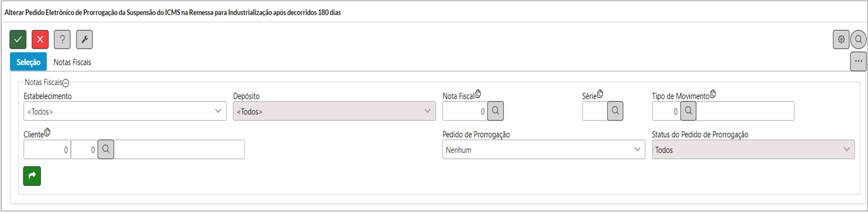Click the round magnifier search icon
868x213 pixels.
point(859,40)
